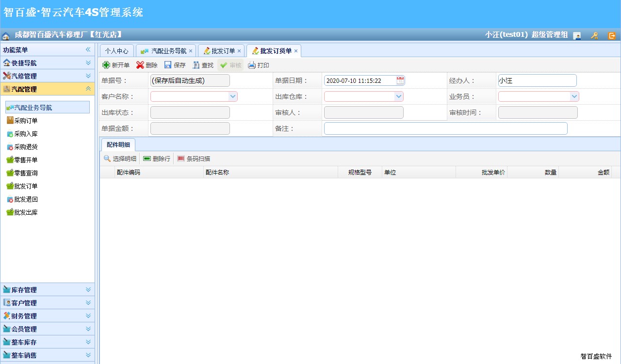Click the 经办人 input field
This screenshot has height=364, width=621.
537,80
